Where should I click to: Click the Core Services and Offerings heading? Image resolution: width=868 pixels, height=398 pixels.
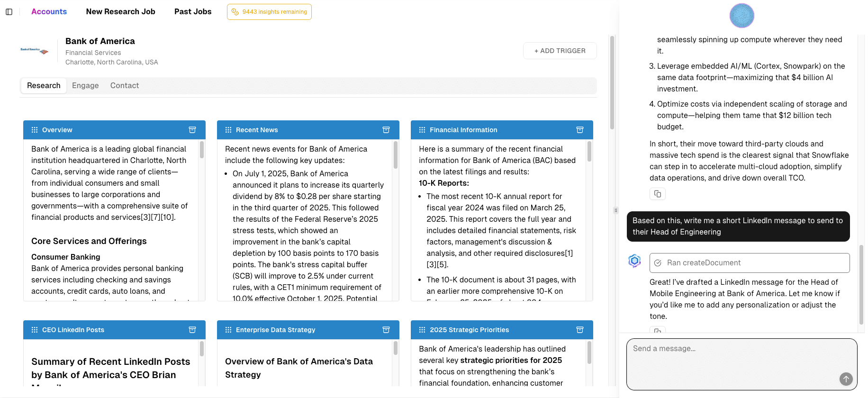[89, 241]
